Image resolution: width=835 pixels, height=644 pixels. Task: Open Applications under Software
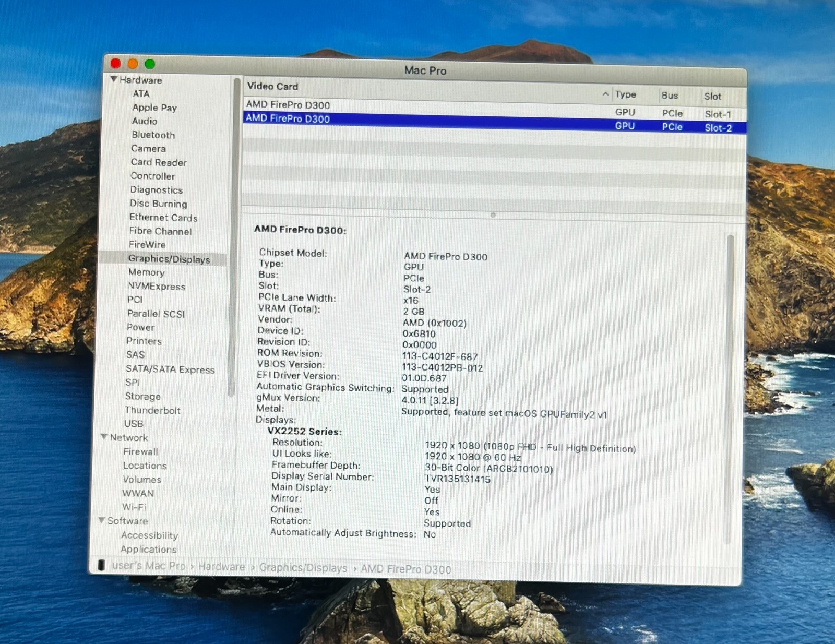click(148, 550)
